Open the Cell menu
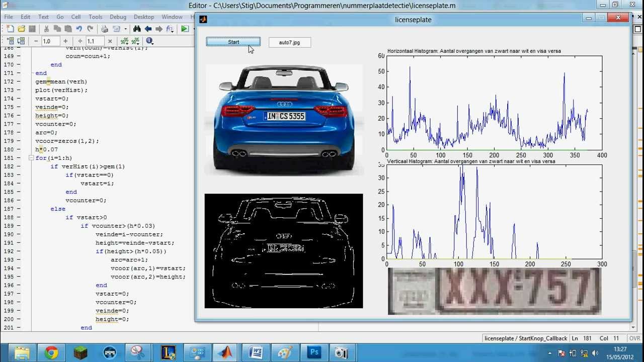644x362 pixels. click(x=75, y=17)
